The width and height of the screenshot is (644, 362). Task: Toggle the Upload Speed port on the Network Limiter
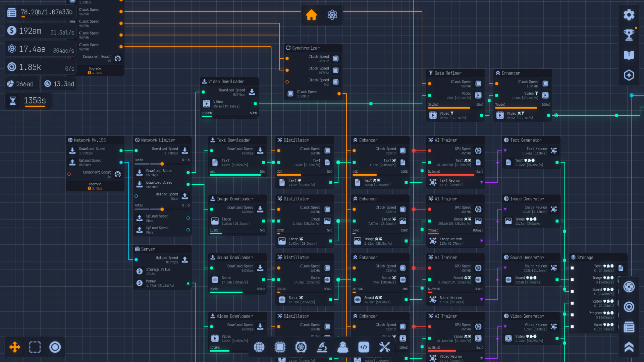[136, 196]
